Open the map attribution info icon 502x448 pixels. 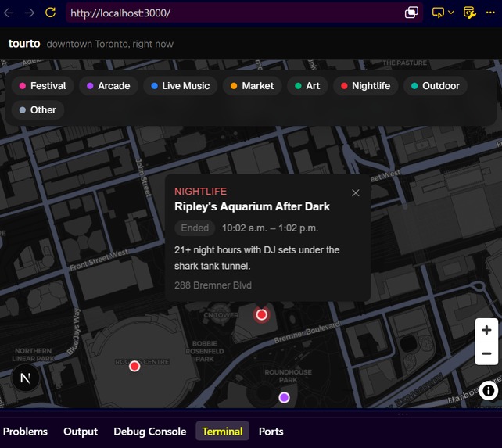point(488,391)
